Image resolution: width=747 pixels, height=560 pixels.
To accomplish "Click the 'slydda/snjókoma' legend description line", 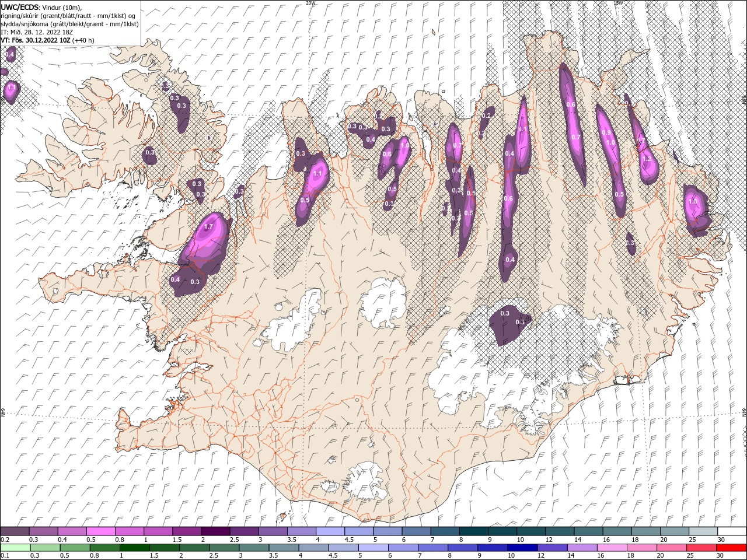I will (69, 24).
